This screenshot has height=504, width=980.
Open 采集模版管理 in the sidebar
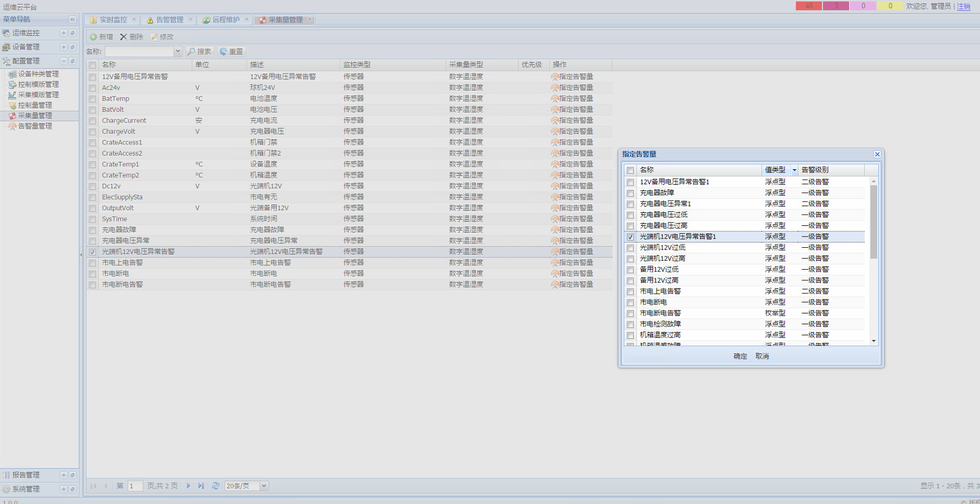coord(38,95)
